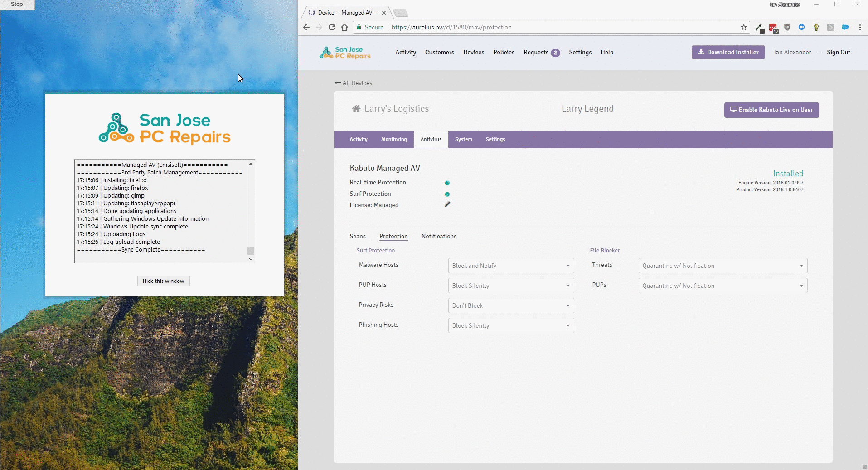Switch to device Activity tab
Screen dimensions: 868x470
(x=359, y=139)
